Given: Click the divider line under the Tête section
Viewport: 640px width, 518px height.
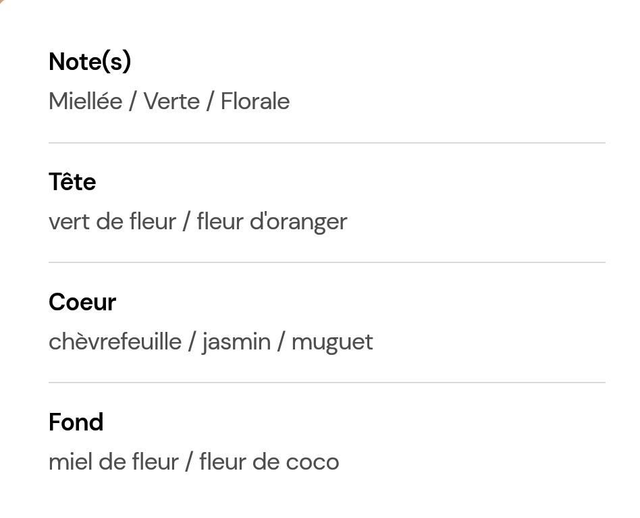Looking at the screenshot, I should (x=327, y=262).
